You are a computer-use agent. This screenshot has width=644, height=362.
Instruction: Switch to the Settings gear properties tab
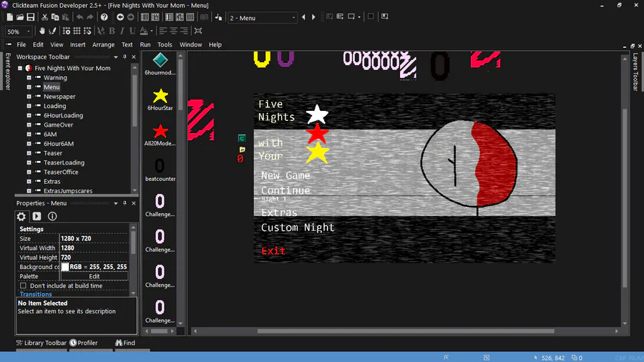[x=21, y=216]
